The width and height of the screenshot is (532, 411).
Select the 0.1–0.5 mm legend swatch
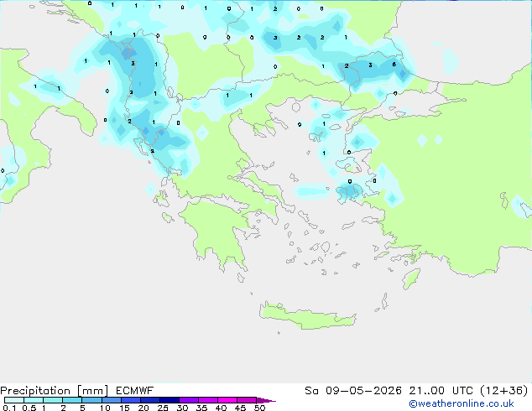(14, 400)
